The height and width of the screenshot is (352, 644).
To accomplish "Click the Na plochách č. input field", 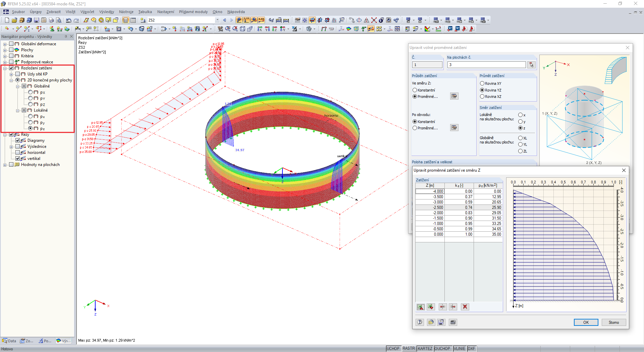I will coord(486,65).
